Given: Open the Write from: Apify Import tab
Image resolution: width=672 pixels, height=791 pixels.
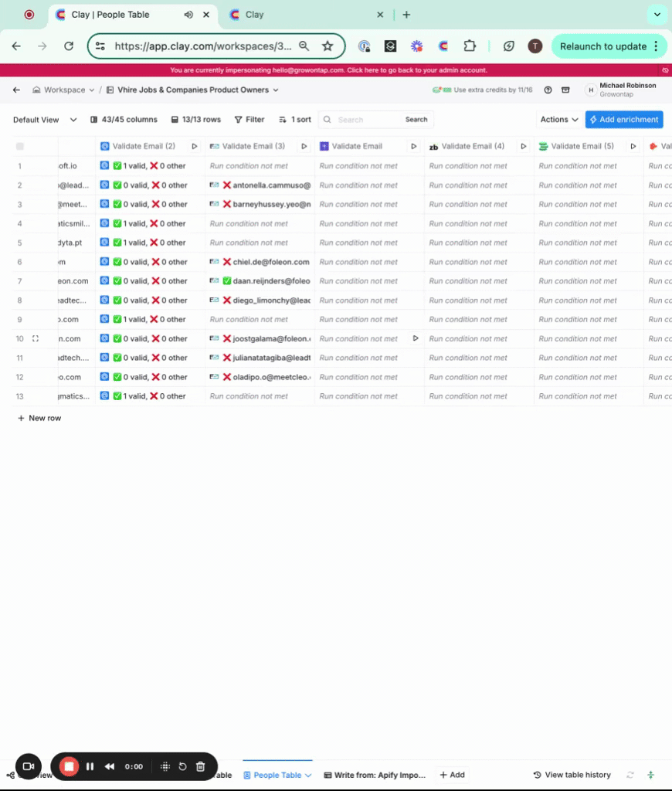Looking at the screenshot, I should click(375, 775).
